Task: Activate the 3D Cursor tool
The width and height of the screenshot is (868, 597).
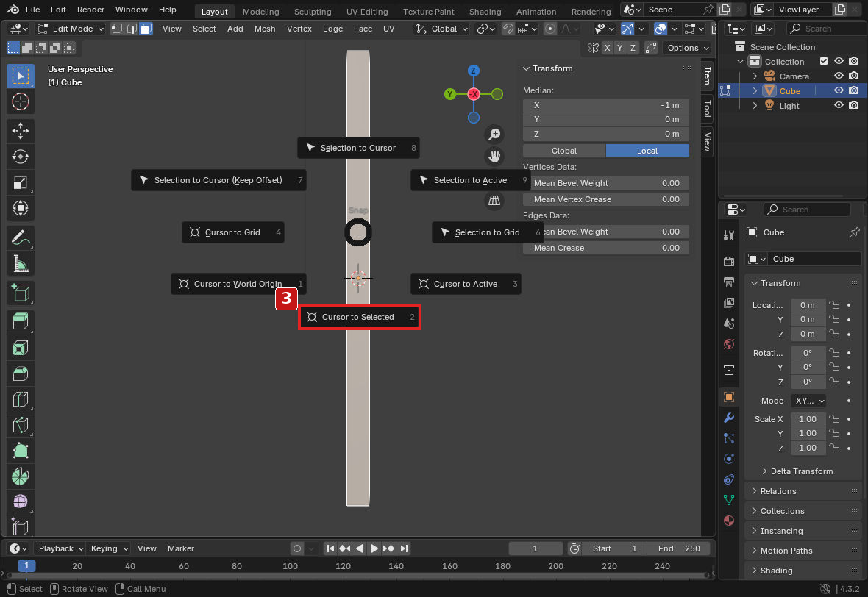Action: pyautogui.click(x=21, y=101)
